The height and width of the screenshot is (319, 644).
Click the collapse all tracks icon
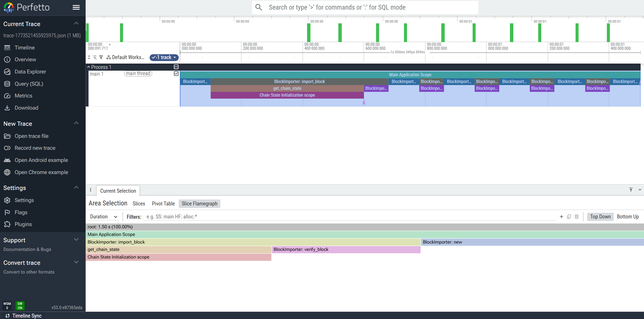[x=89, y=57]
